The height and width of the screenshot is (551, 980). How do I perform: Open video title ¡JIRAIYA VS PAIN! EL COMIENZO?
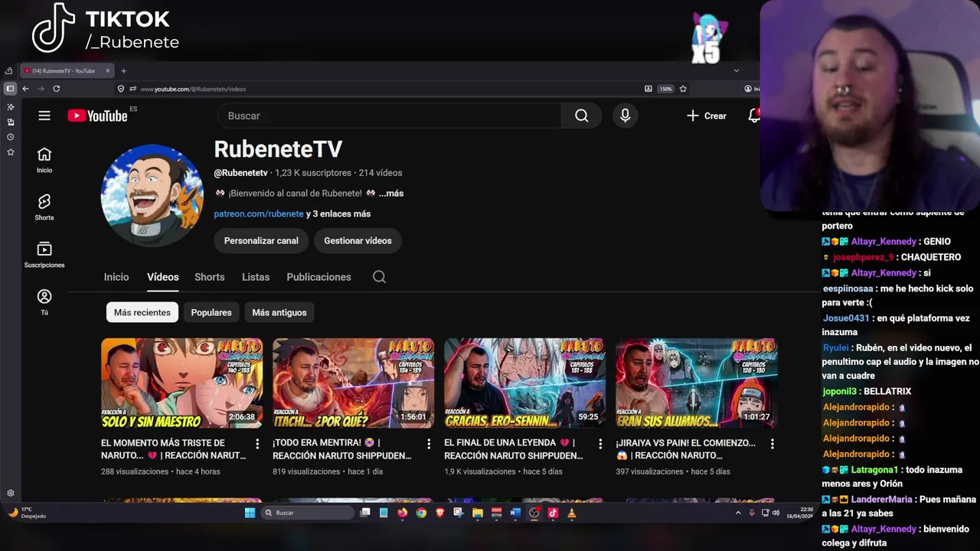pyautogui.click(x=685, y=449)
